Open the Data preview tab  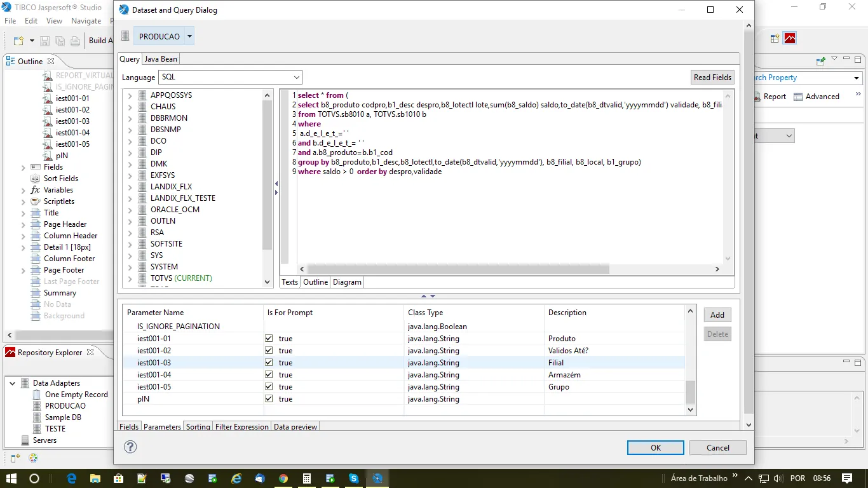pos(295,427)
